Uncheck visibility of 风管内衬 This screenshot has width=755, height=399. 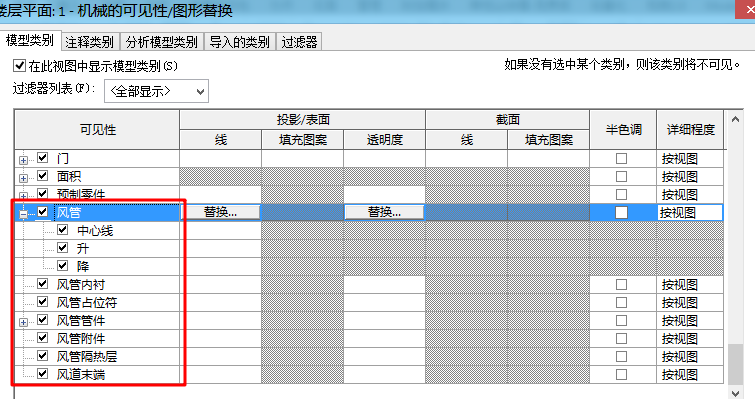(42, 283)
